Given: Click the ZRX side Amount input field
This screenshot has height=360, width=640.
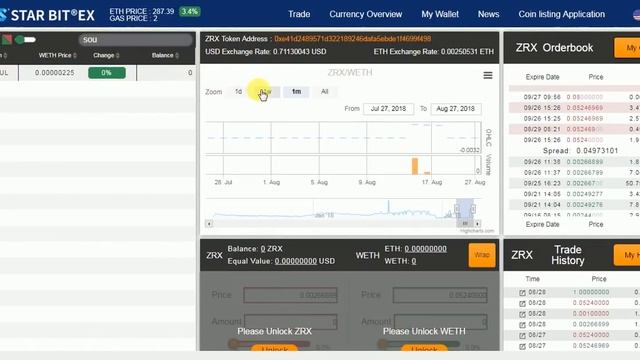Looking at the screenshot, I should 290,322.
